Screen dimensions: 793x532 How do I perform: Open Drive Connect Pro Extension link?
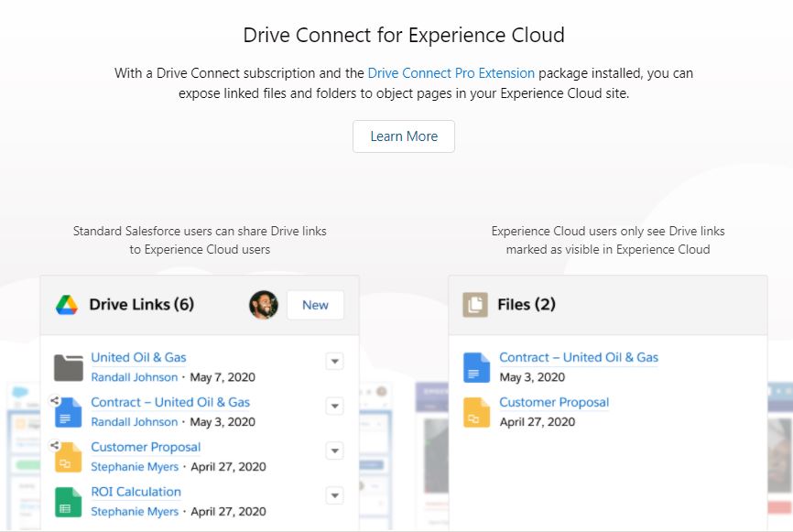click(451, 73)
